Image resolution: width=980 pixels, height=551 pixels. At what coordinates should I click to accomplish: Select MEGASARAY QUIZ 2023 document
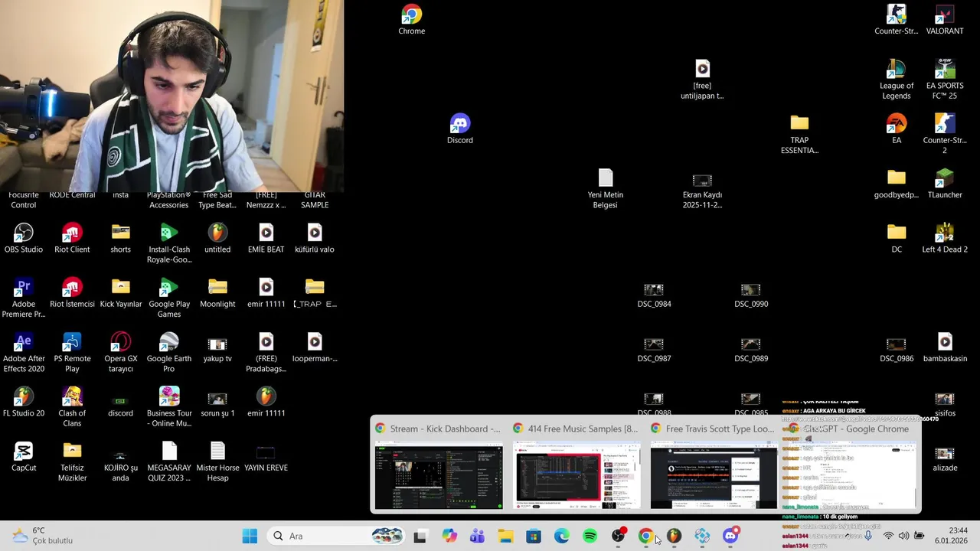[x=169, y=461]
